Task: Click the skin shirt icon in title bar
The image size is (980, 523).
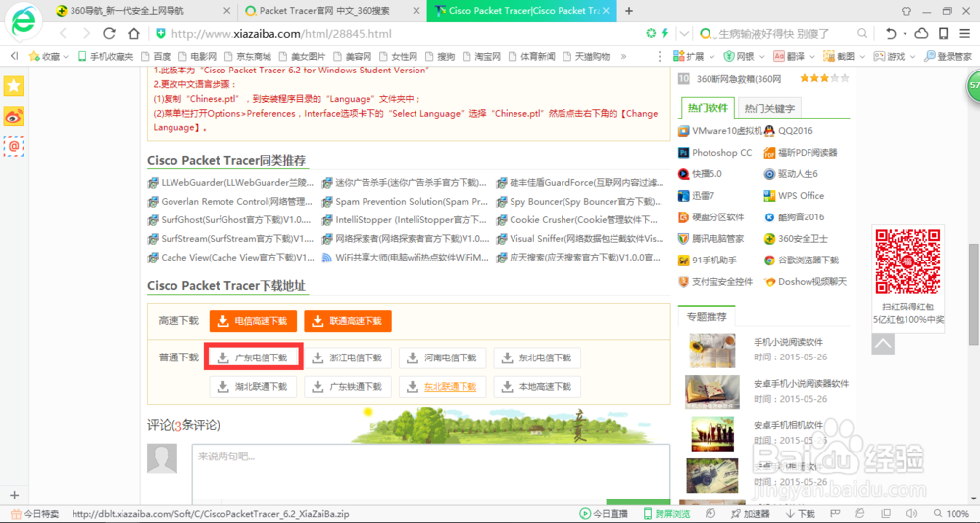Action: [x=906, y=11]
